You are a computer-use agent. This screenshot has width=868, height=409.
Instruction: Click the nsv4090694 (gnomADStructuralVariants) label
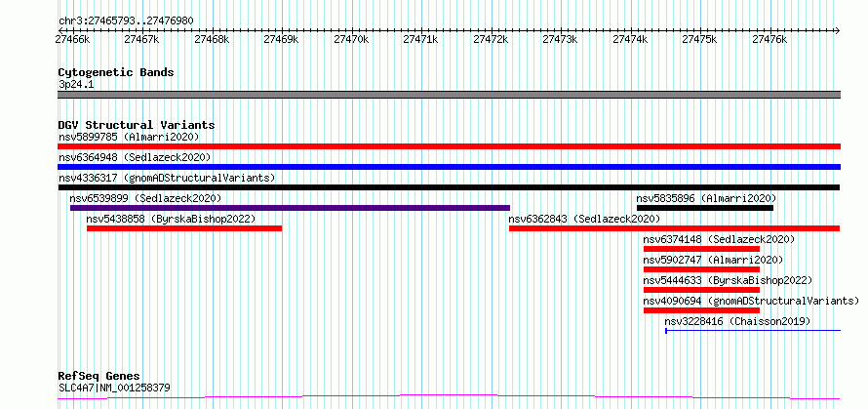click(x=751, y=301)
